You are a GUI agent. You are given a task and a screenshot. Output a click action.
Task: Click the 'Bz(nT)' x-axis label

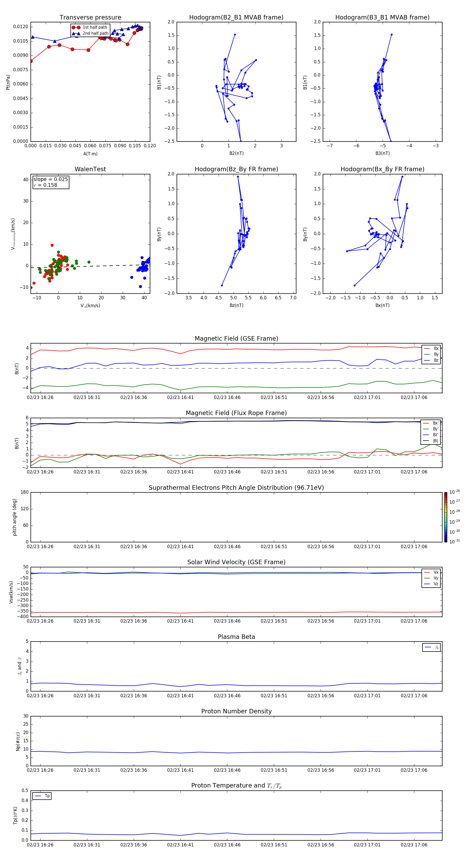coord(236,305)
